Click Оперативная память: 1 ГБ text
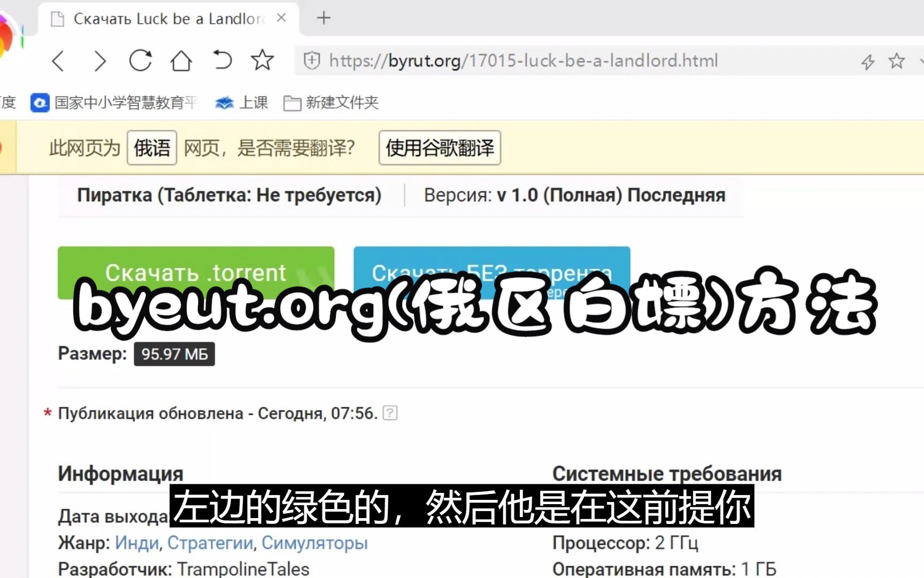Image resolution: width=924 pixels, height=578 pixels. click(x=664, y=569)
